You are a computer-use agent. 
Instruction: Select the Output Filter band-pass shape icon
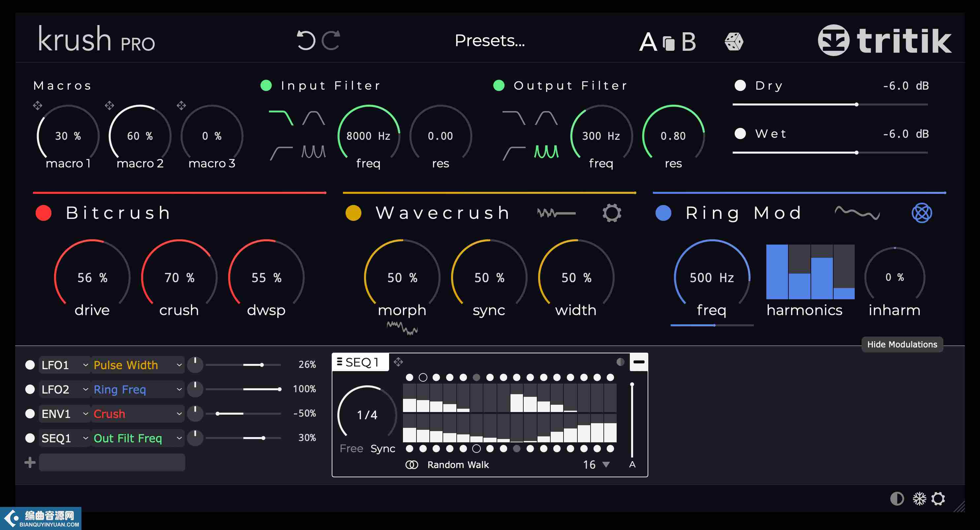[x=546, y=118]
